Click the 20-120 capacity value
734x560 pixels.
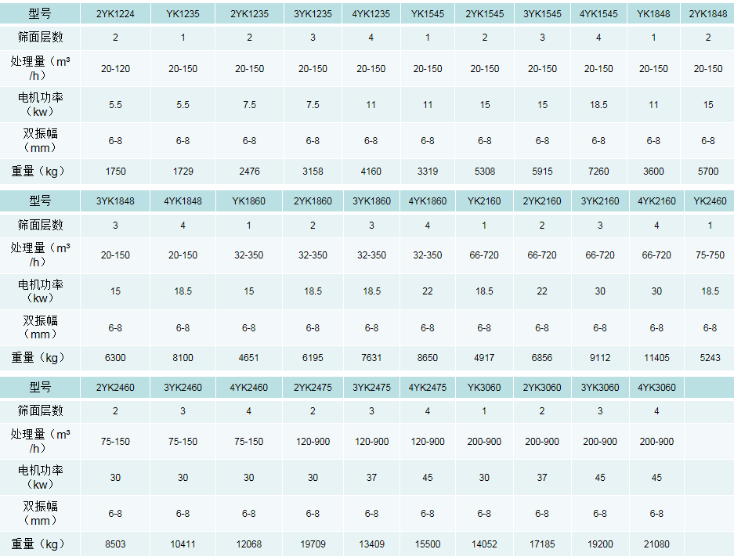tap(115, 69)
